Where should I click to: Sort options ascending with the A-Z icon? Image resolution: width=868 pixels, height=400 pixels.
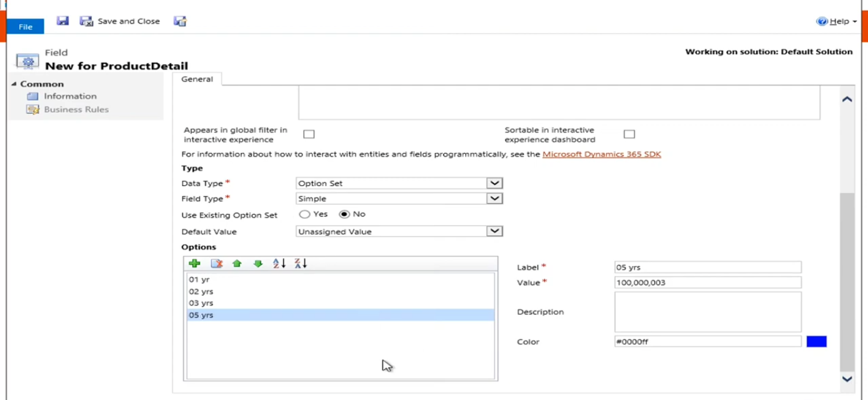tap(278, 263)
